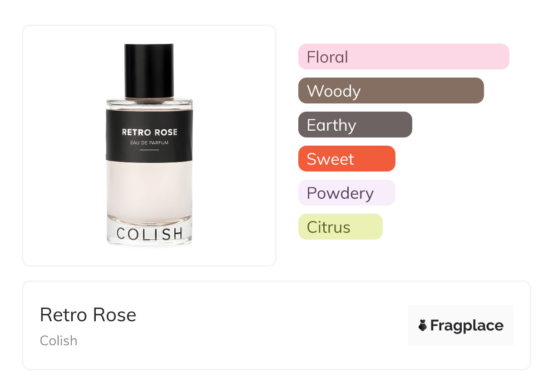Screen dimensions: 553x392
Task: Click the empty middle of the product info card
Action: (272, 325)
